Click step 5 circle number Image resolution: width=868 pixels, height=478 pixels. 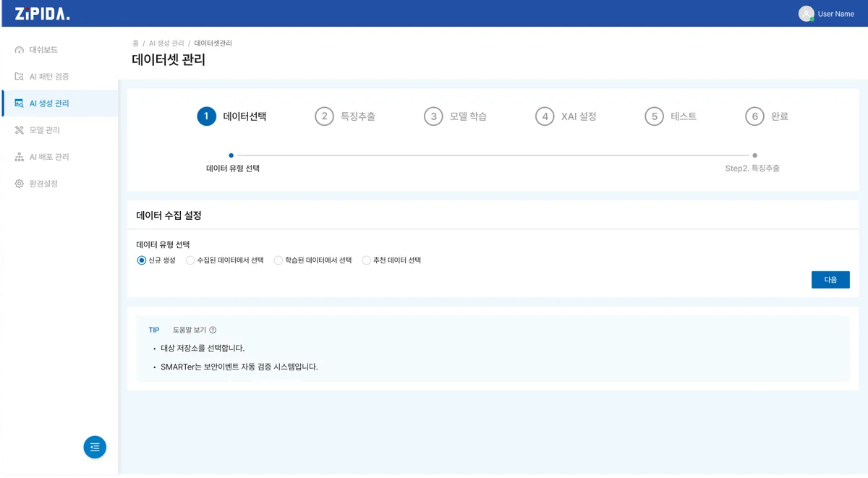click(654, 116)
